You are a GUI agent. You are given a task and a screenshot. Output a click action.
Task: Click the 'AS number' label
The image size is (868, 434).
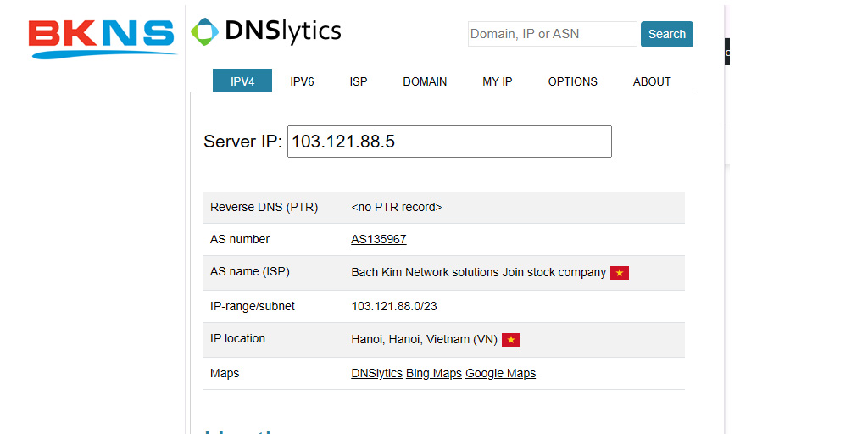240,239
